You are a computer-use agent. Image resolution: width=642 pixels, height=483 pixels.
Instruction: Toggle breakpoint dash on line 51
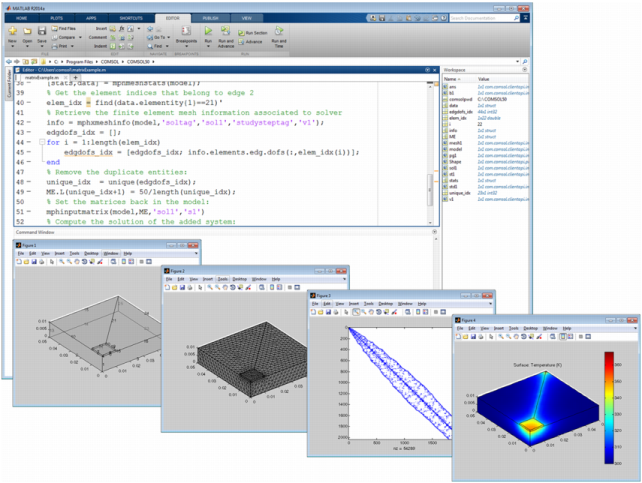[x=29, y=212]
